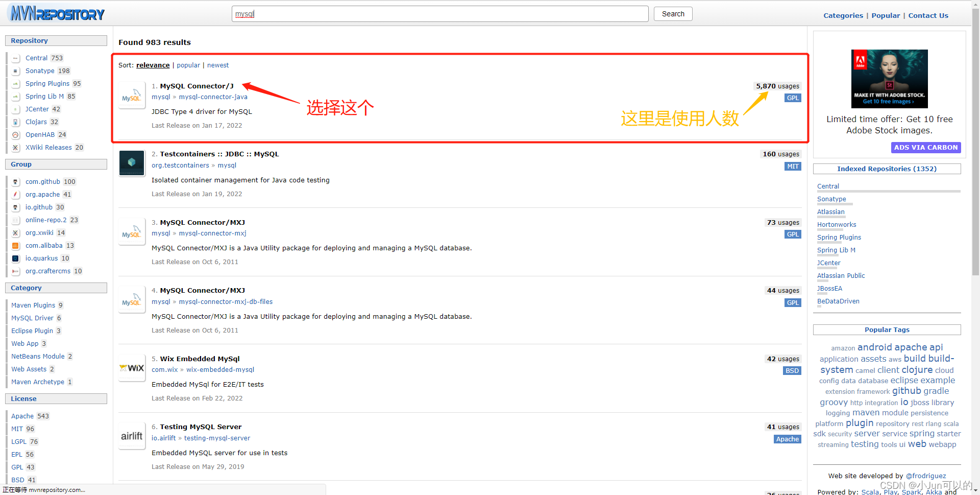
Task: Click the MySQL Connector/J logo thumbnail
Action: tap(132, 95)
